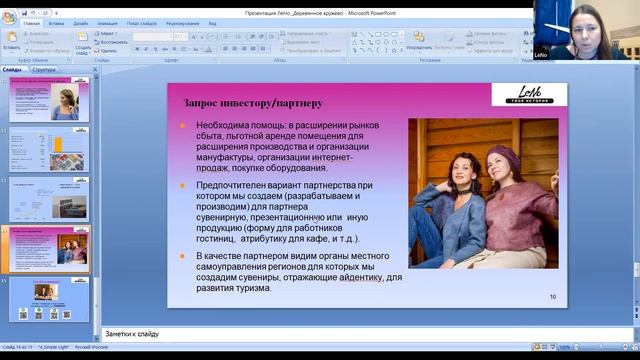Open the Контур фигуры outline menu
Screen dimensions: 640x360
coord(486,42)
